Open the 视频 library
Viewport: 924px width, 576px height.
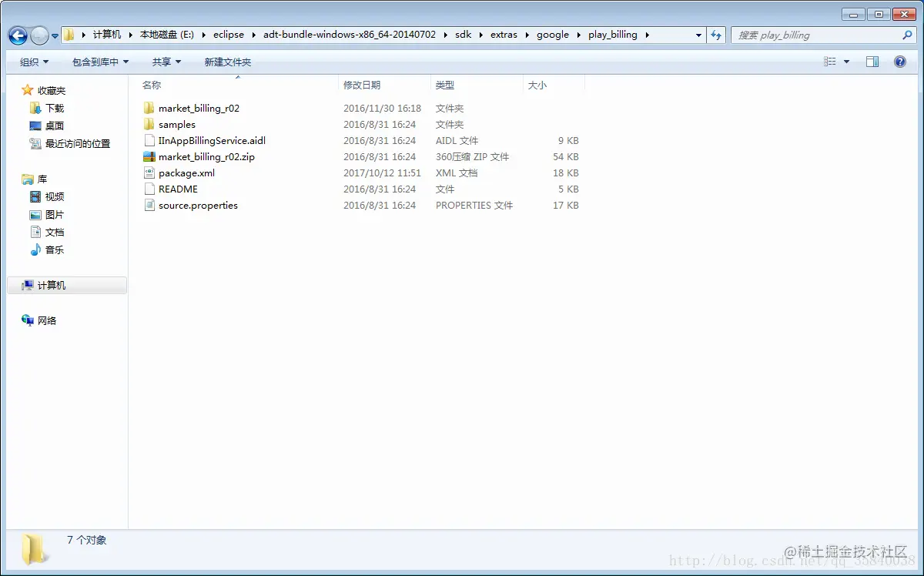point(55,196)
